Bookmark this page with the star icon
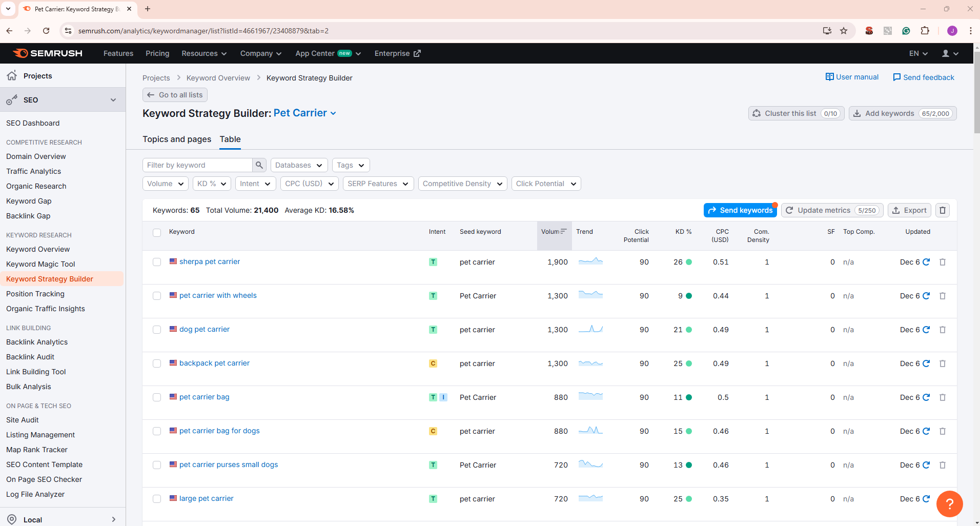The image size is (980, 526). tap(844, 31)
